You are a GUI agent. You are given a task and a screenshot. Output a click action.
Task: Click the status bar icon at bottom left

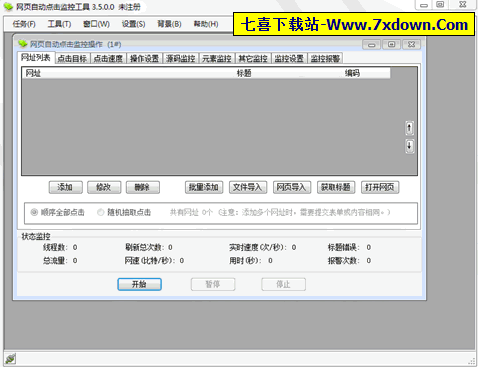coord(10,359)
